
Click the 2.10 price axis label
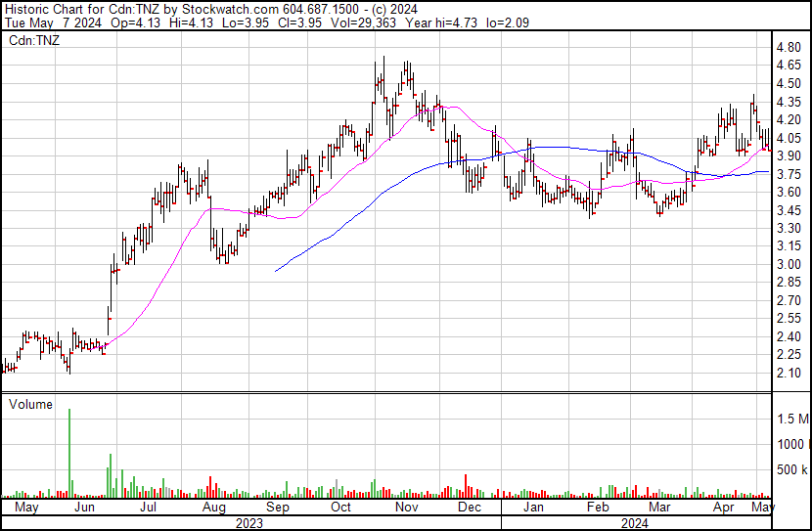click(788, 373)
